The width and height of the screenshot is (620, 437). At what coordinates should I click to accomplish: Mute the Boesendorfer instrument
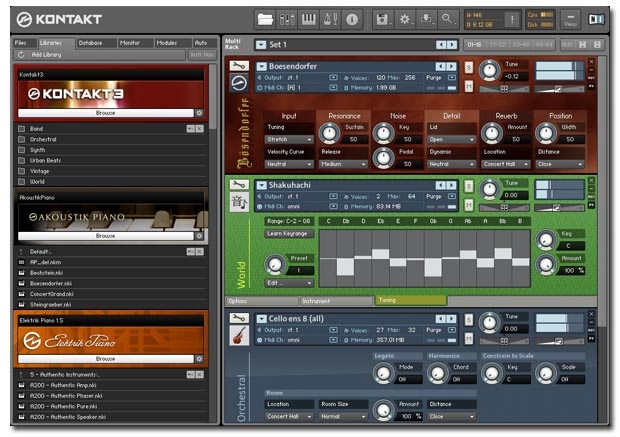pos(469,85)
